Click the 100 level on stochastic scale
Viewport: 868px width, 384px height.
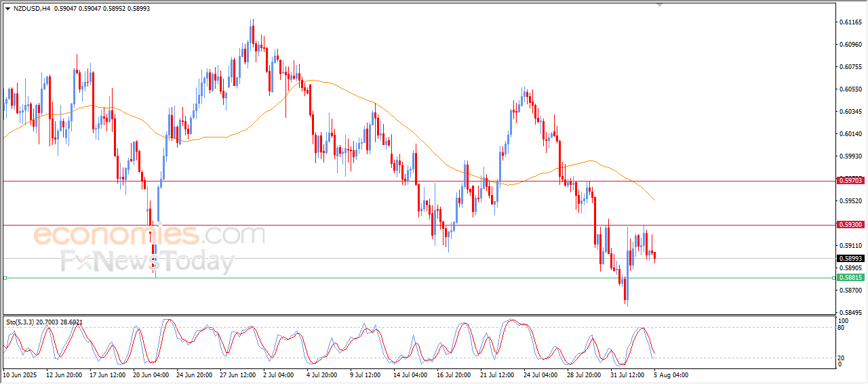click(x=844, y=320)
